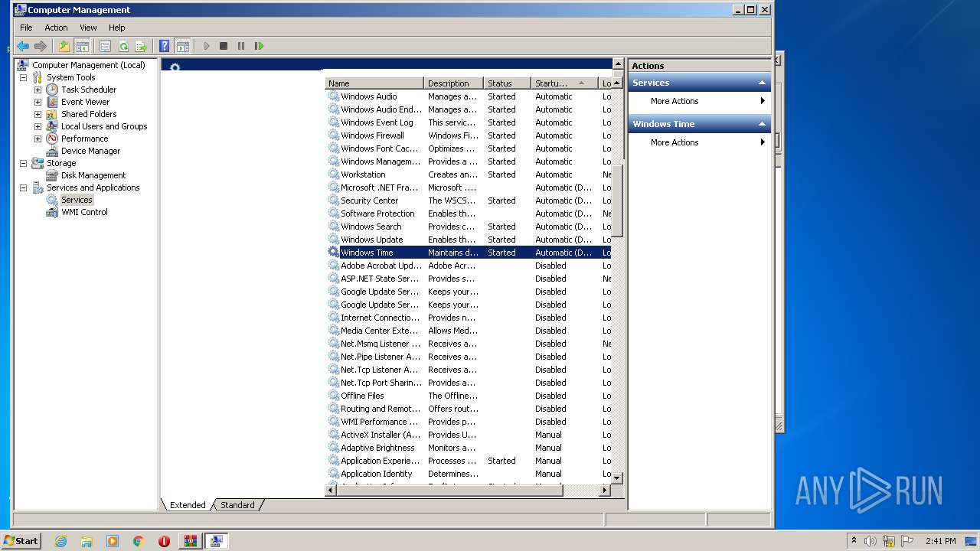Open the Help toolbar icon
980x551 pixels.
pos(164,46)
